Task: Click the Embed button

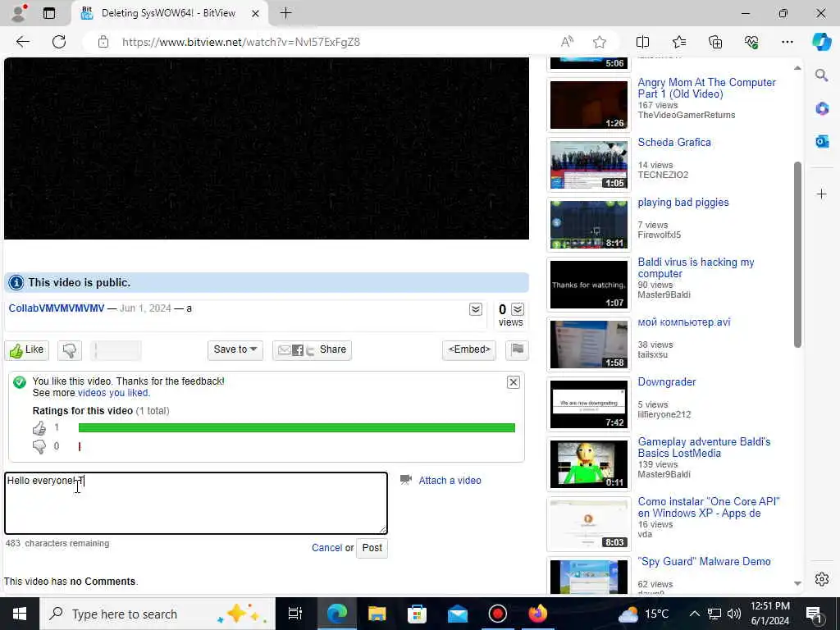Action: (469, 349)
